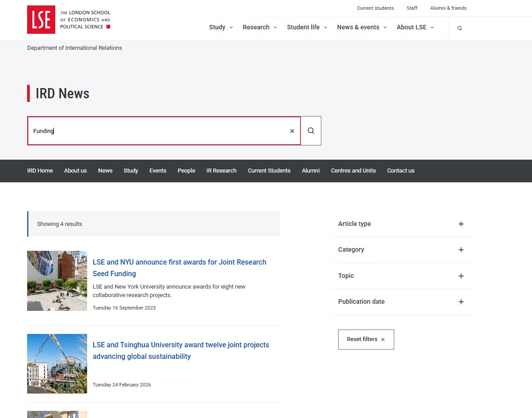
Task: Click the LSE logo in the header
Action: click(x=68, y=20)
